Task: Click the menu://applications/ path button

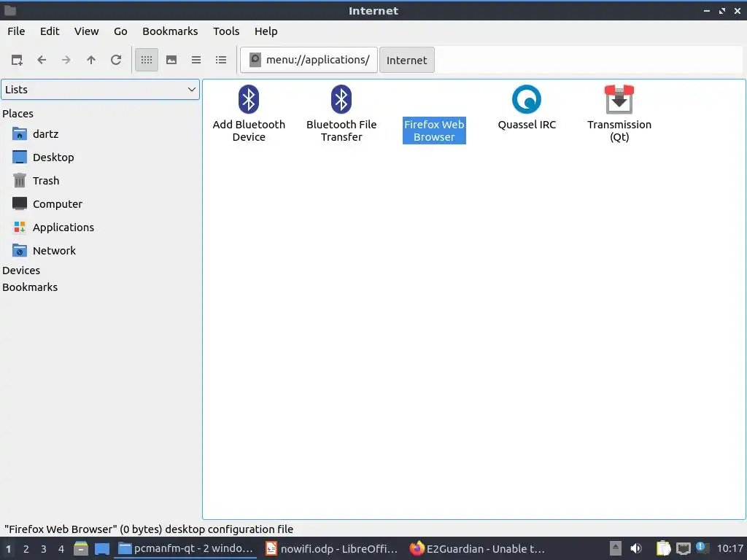Action: click(309, 60)
